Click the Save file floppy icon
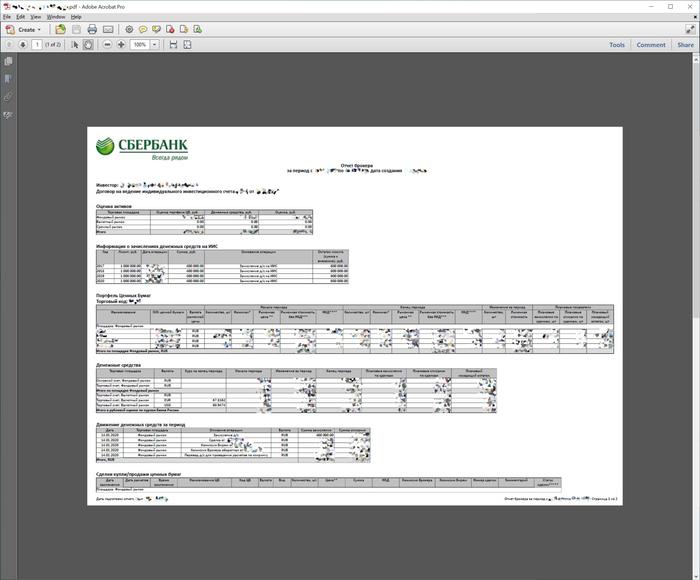This screenshot has width=700, height=580. tap(76, 29)
